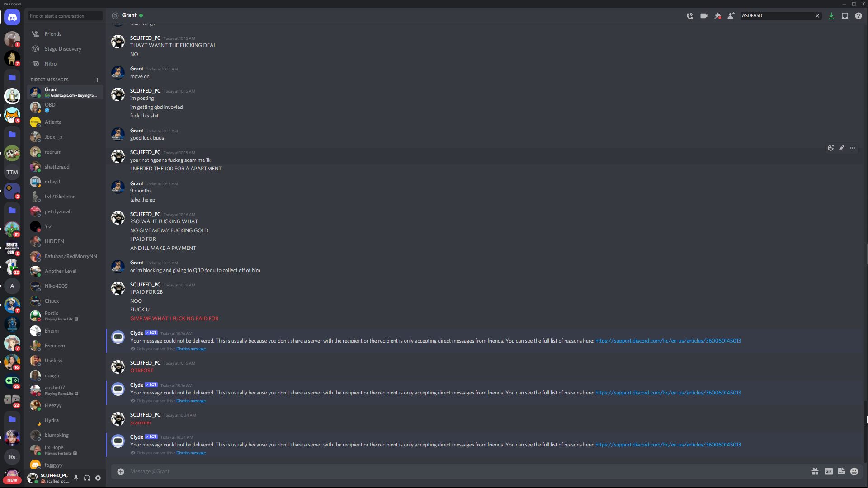Open the emoji picker in message bar
This screenshot has height=488, width=868.
tap(854, 471)
